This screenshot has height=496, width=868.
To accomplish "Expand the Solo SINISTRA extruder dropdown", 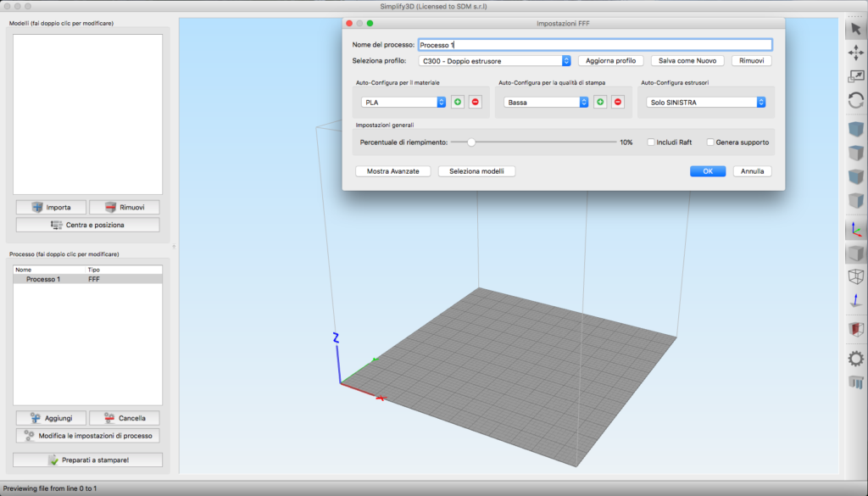I will tap(706, 102).
